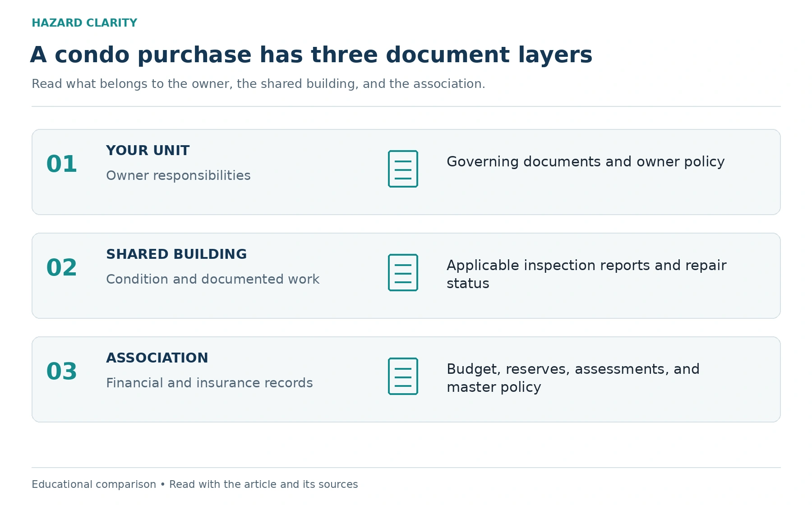Click 'Owner responsibilities' subtitle
This screenshot has width=812, height=505.
coord(178,175)
